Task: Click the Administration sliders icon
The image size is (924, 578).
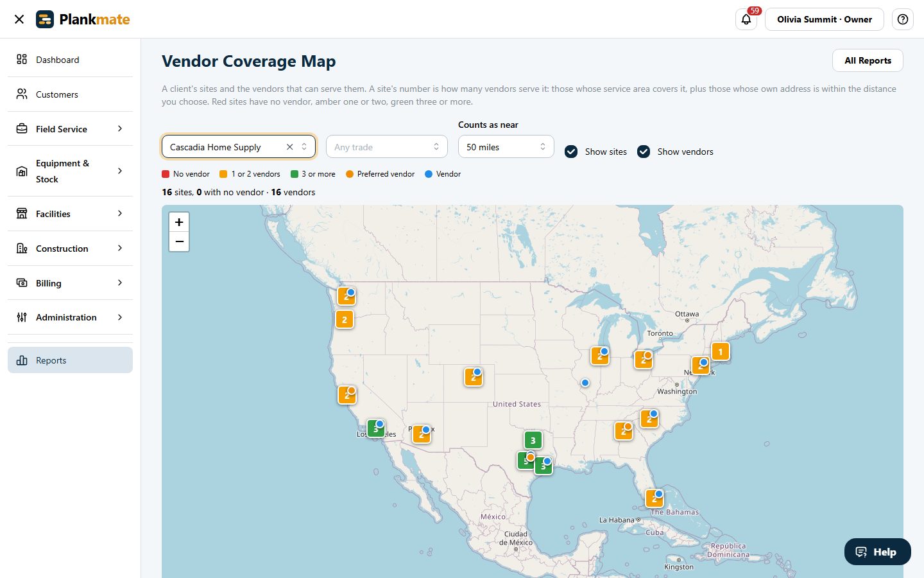Action: pyautogui.click(x=22, y=317)
